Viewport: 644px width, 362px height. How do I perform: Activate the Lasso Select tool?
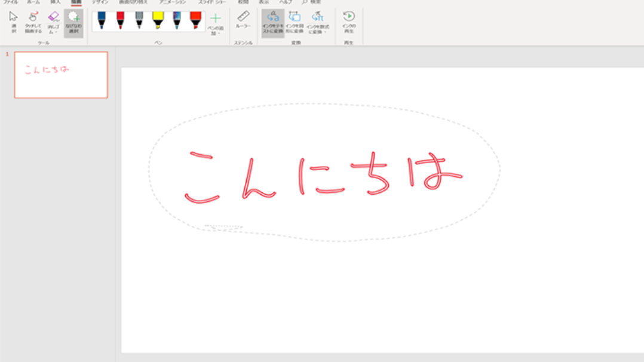click(73, 23)
